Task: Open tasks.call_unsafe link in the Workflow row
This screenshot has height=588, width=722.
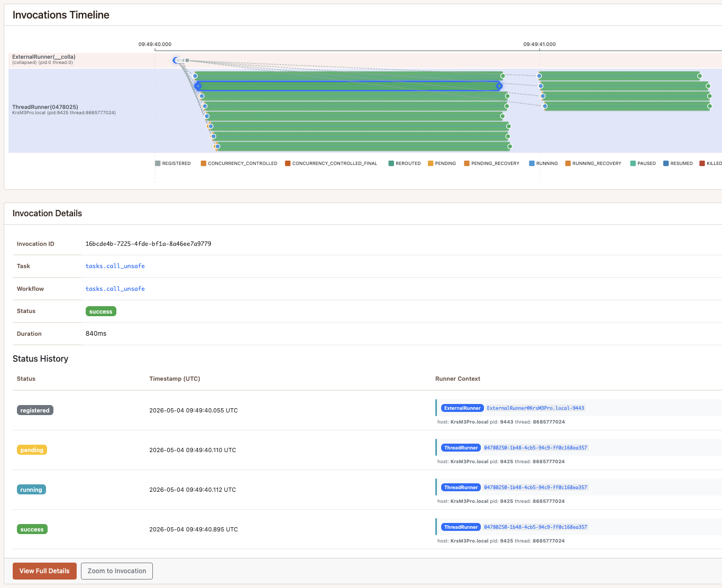Action: (x=115, y=289)
